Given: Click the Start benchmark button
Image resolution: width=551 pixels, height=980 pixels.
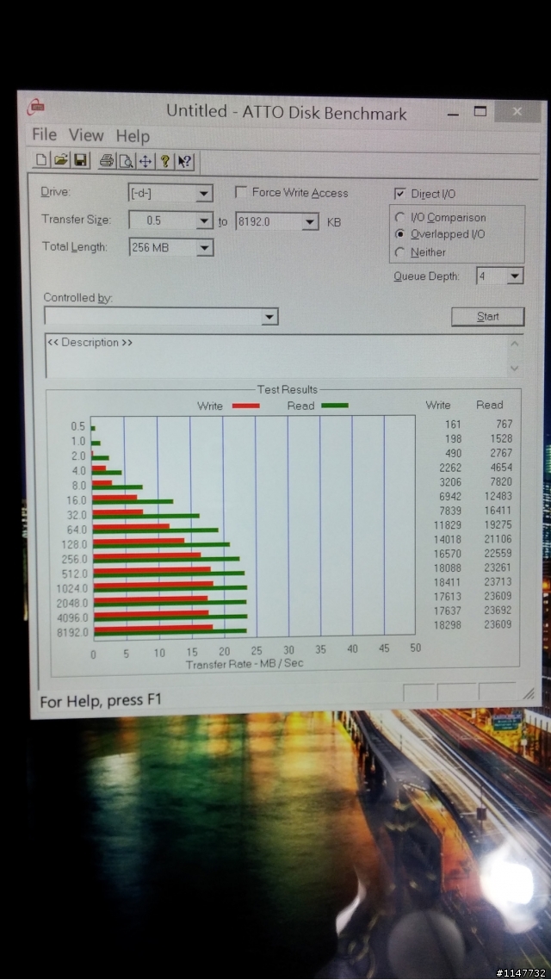Looking at the screenshot, I should point(488,316).
